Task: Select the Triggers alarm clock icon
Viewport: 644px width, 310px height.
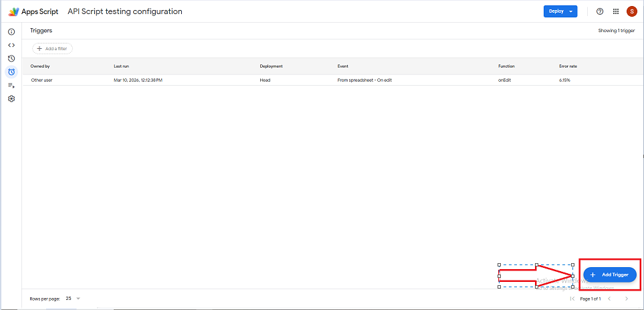Action: (11, 72)
